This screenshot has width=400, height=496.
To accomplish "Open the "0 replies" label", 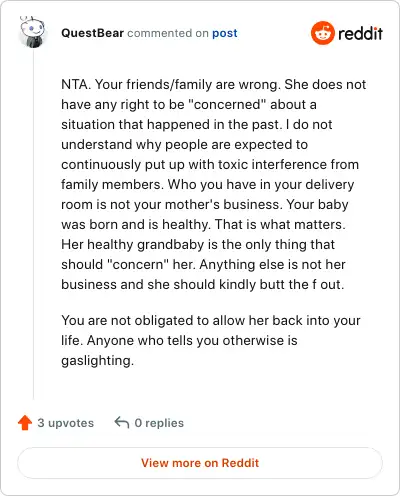I will pos(159,423).
